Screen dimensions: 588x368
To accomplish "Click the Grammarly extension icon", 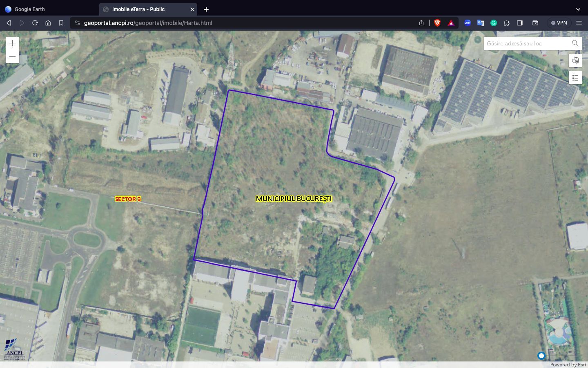I will pos(494,23).
